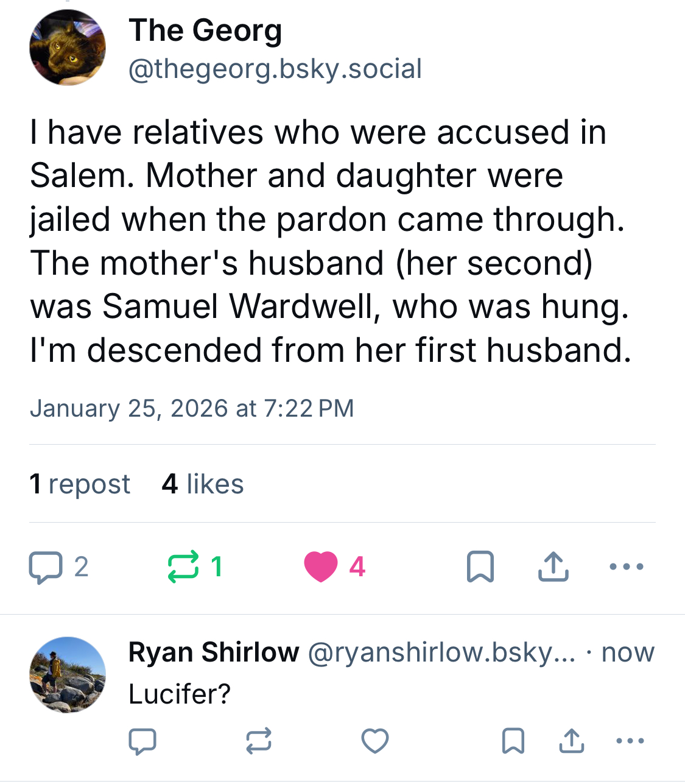
Task: Open @thegeorg.bsky.social handle
Action: tap(275, 69)
